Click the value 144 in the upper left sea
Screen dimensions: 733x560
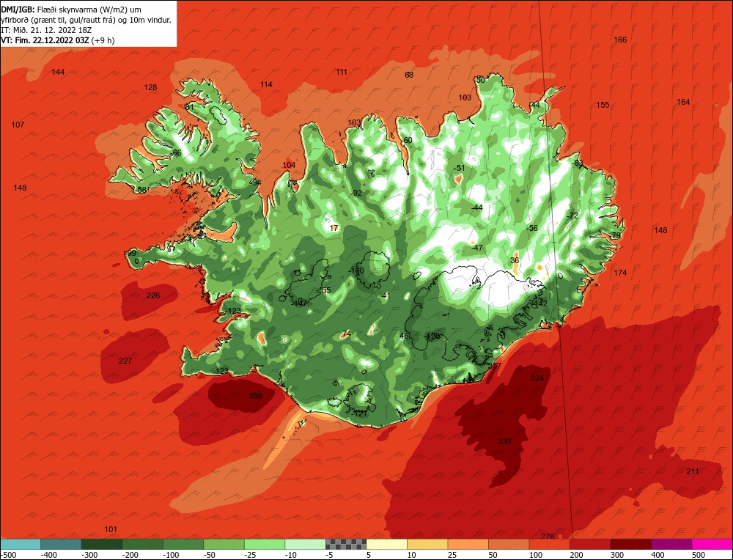tap(58, 72)
